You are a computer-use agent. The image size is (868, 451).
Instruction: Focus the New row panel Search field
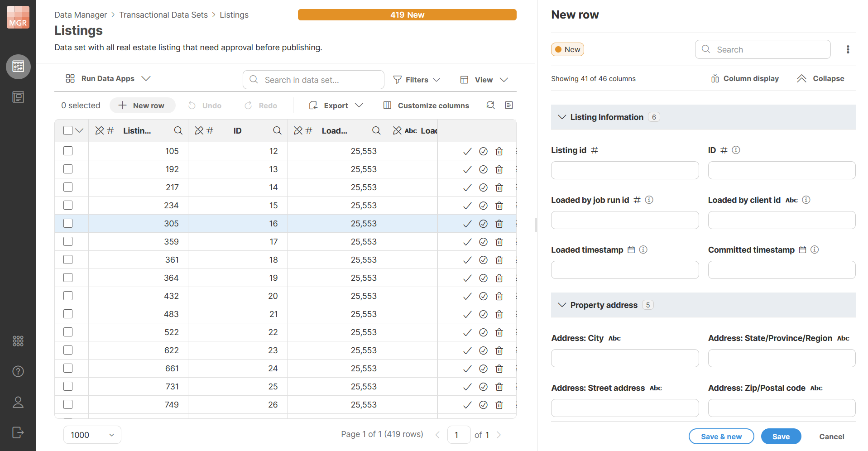pyautogui.click(x=763, y=49)
